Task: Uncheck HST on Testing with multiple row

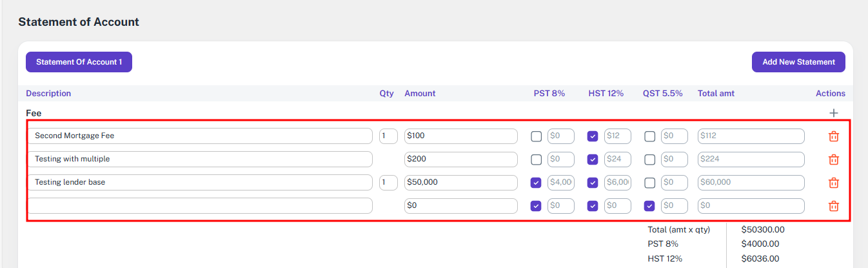Action: pyautogui.click(x=593, y=160)
